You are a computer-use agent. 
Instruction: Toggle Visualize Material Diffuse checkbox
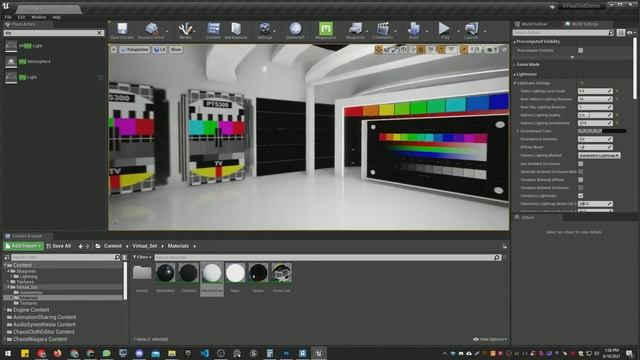point(580,180)
